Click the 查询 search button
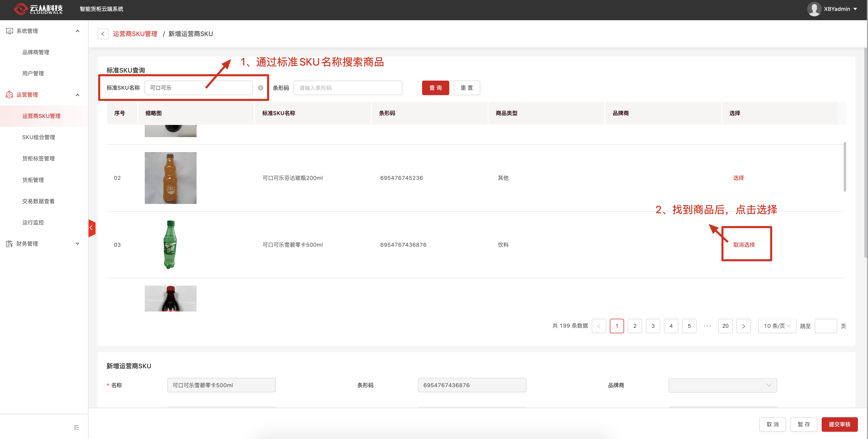This screenshot has width=868, height=439. [x=435, y=88]
